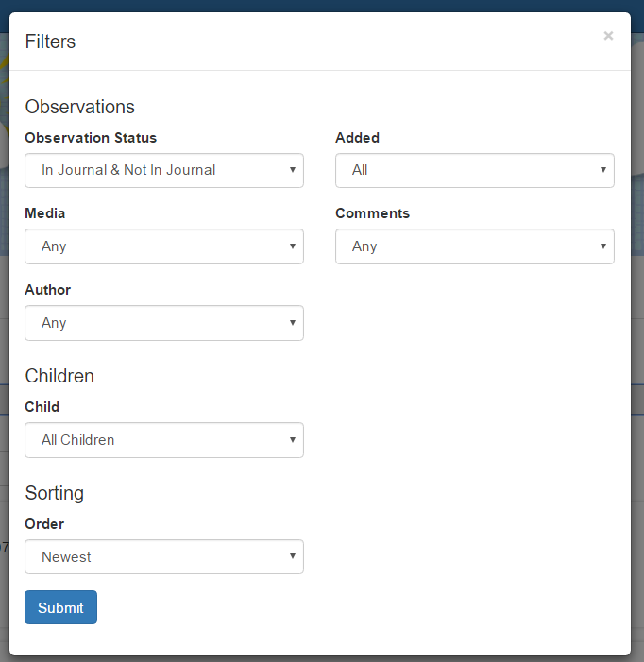Click the Child field label

42,407
